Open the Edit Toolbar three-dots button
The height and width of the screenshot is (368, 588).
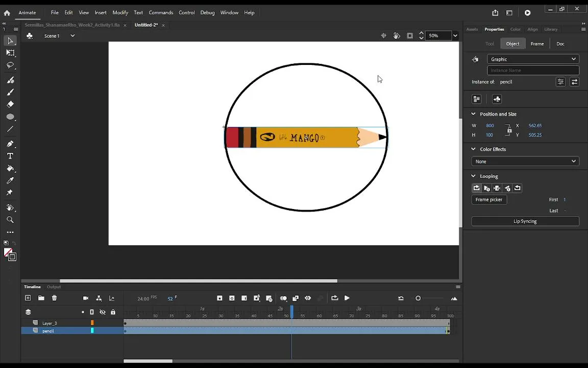tap(10, 233)
